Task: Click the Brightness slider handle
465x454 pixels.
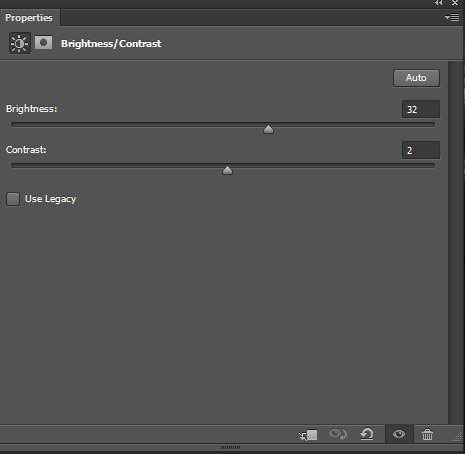Action: tap(268, 129)
